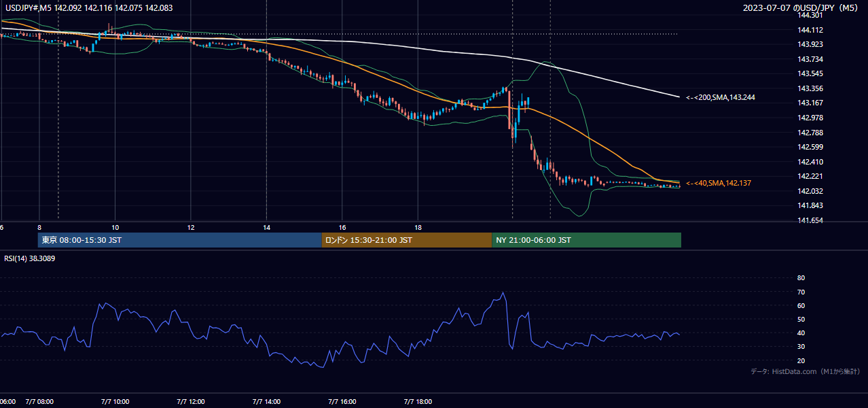868x408 pixels.
Task: Click the 7/7 16:00 time label
Action: click(x=342, y=401)
